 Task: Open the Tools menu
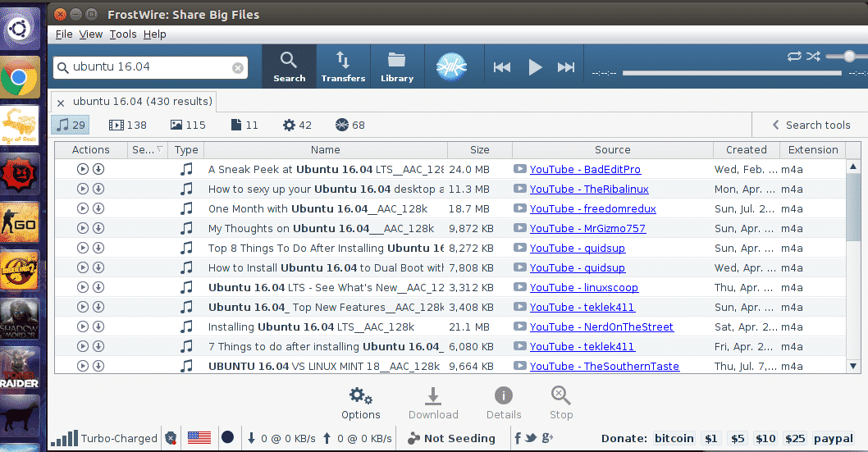click(123, 34)
